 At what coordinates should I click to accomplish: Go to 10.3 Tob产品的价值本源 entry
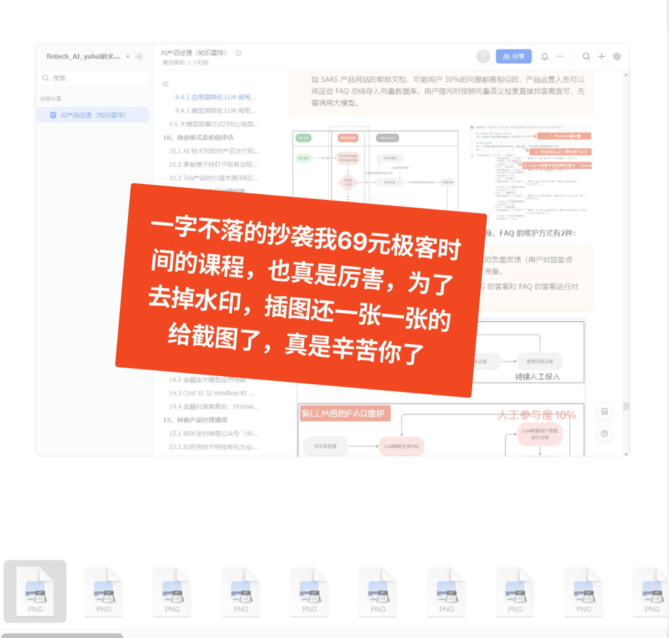tap(214, 178)
